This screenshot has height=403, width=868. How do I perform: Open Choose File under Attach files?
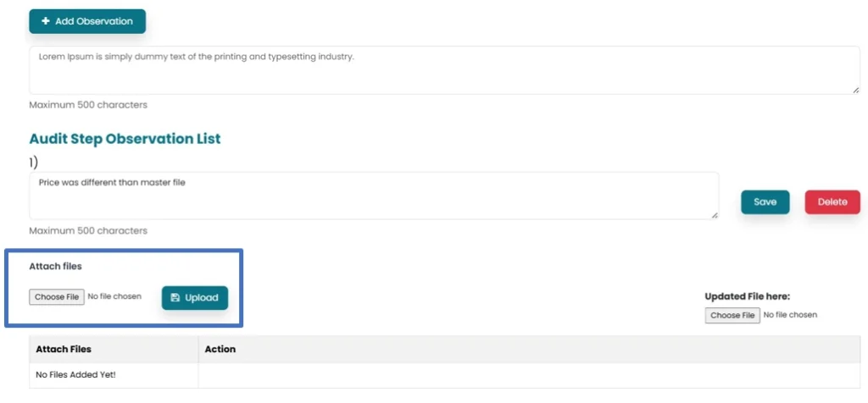[x=57, y=297]
